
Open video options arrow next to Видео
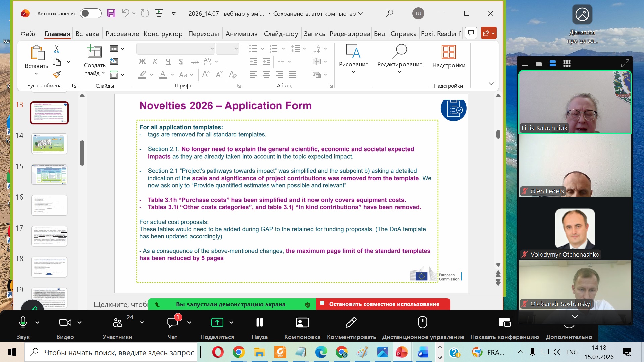pyautogui.click(x=79, y=322)
